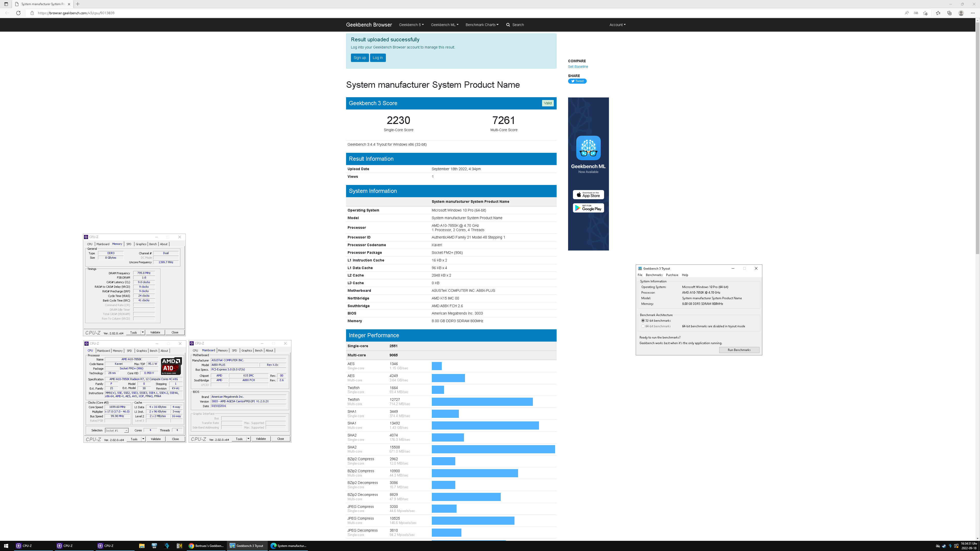Open the Socket #1 selection combo box
Viewport: 980px width, 551px height.
[117, 430]
